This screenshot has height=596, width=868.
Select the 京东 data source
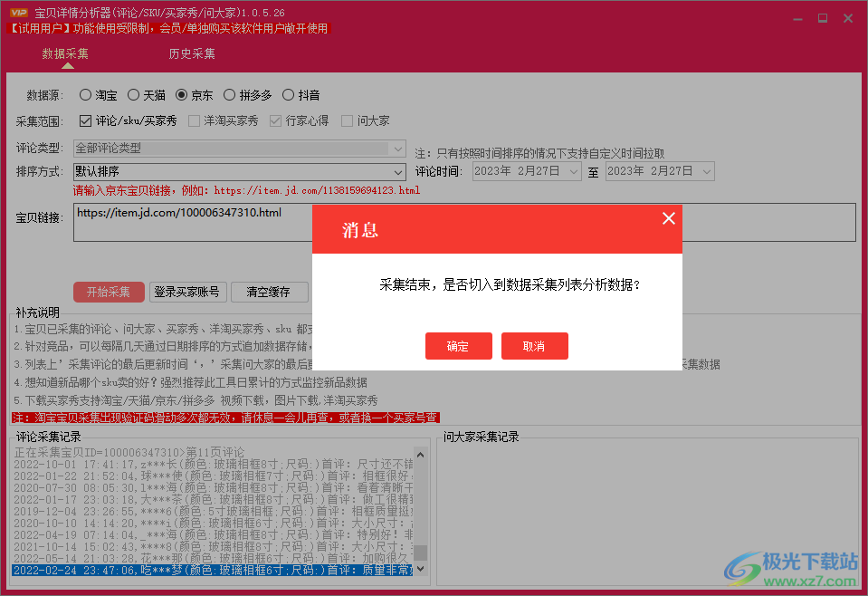(180, 94)
